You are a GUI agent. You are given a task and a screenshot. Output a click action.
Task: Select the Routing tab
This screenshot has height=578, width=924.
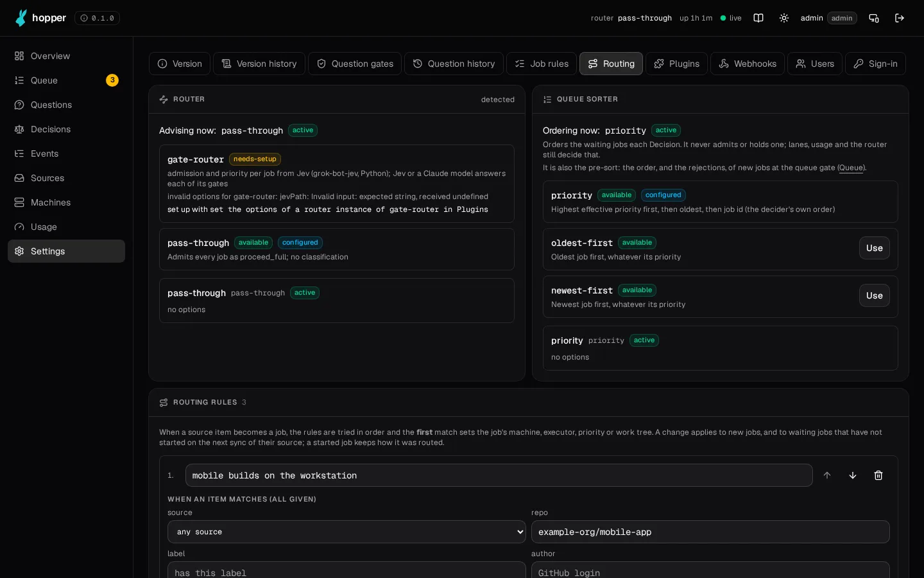click(x=611, y=64)
